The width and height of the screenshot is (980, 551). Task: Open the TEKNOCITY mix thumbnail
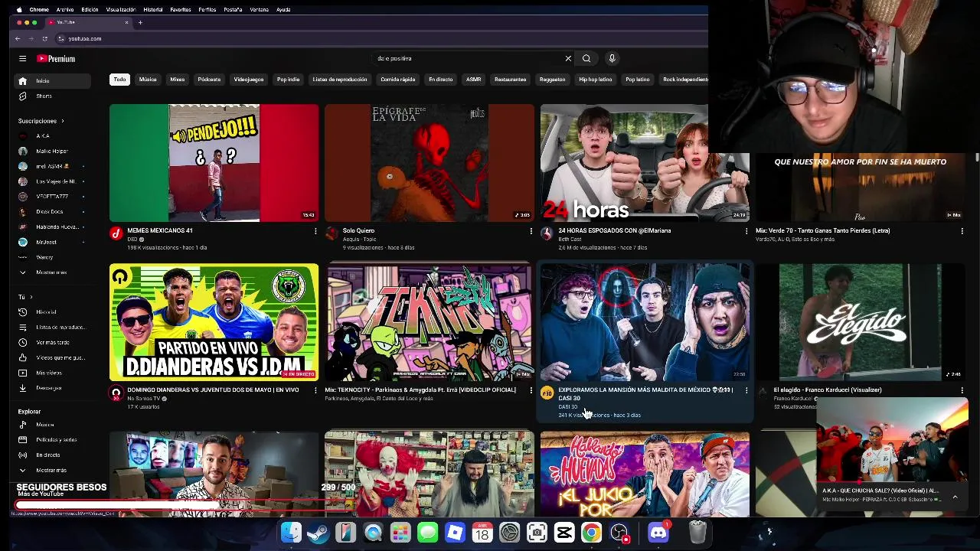click(430, 322)
